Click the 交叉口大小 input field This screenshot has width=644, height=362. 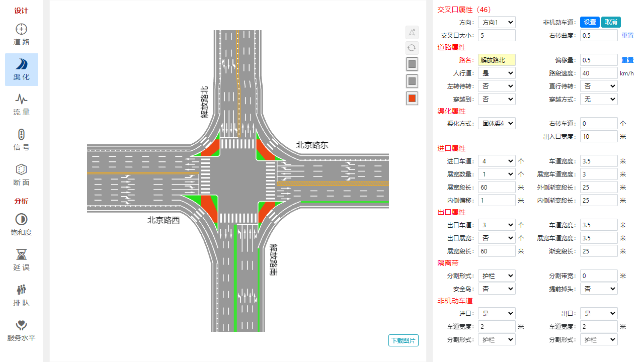pyautogui.click(x=497, y=35)
